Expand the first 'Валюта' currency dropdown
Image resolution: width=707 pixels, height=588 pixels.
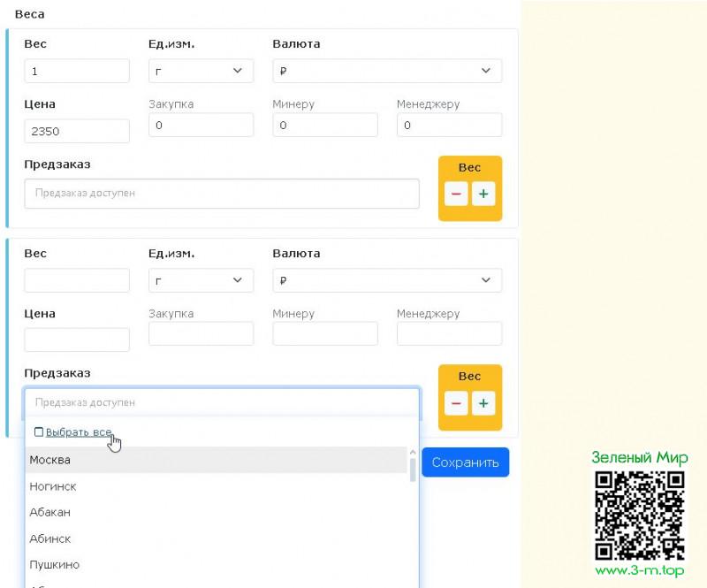pos(387,71)
